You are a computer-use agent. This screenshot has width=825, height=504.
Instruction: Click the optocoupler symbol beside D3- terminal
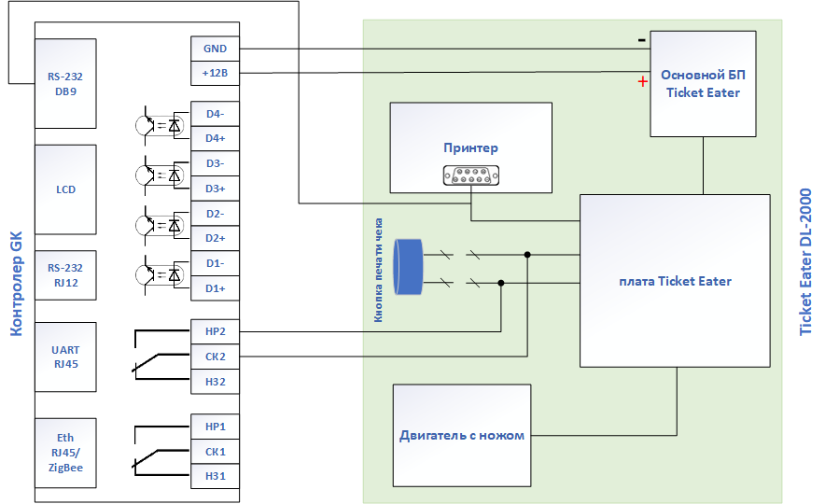[161, 175]
